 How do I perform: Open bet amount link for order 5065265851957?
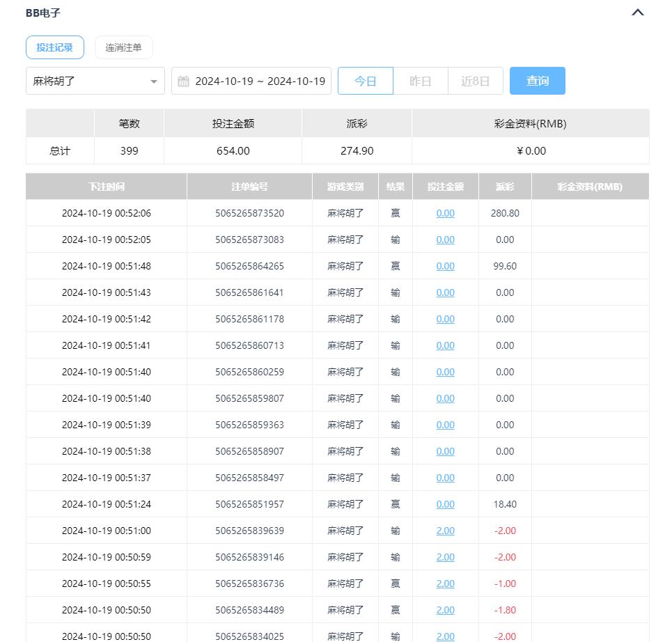point(445,504)
